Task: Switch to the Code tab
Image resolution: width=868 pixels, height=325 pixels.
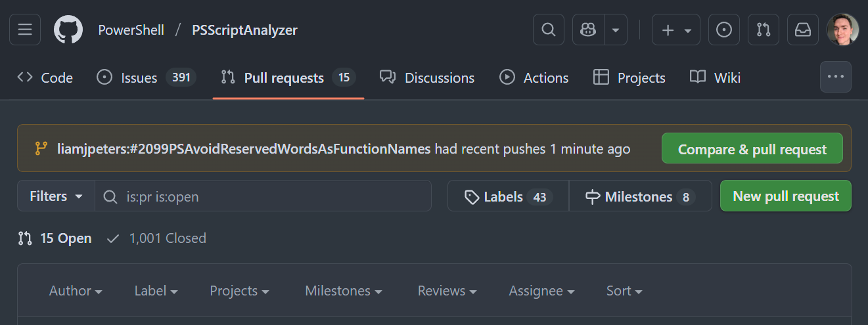Action: [45, 77]
